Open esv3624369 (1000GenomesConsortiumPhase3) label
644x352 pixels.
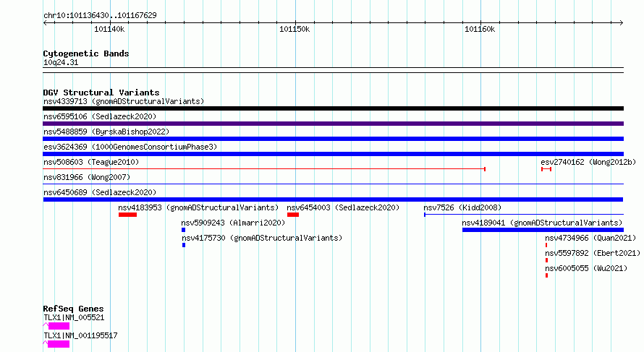[x=130, y=147]
